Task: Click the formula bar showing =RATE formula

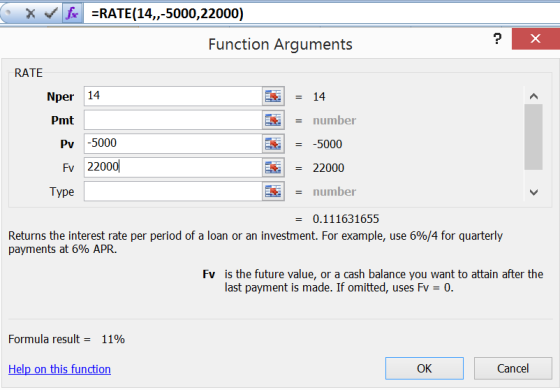Action: click(x=321, y=14)
